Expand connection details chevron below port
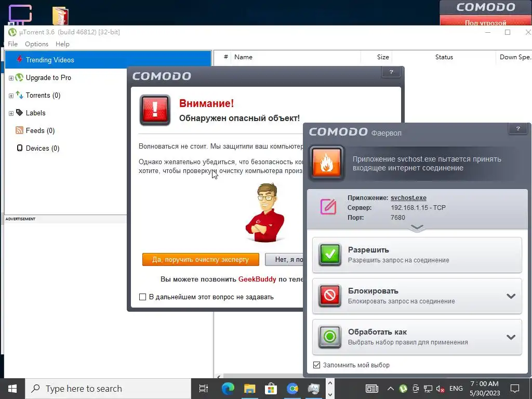This screenshot has height=399, width=532. (417, 228)
